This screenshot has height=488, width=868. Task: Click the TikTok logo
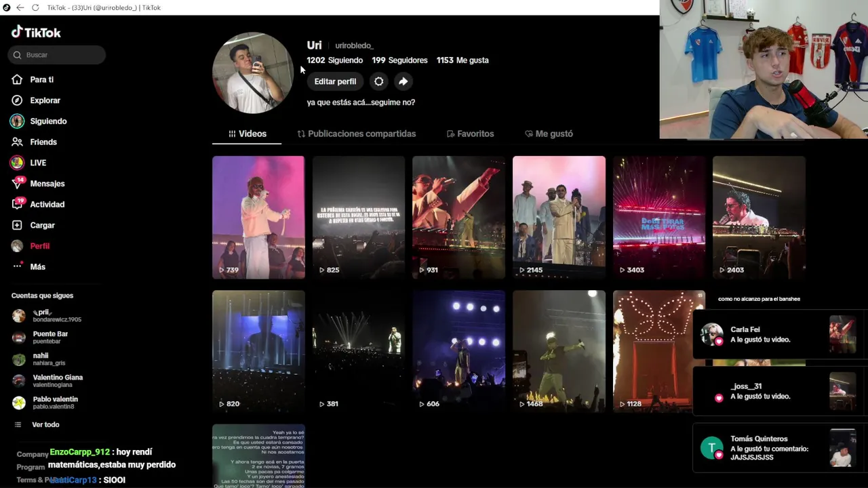(x=36, y=32)
